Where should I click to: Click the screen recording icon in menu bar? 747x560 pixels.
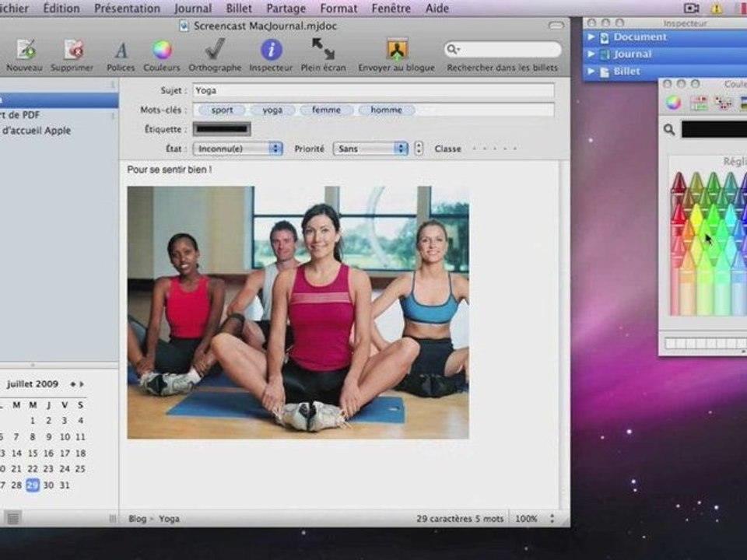[x=691, y=8]
